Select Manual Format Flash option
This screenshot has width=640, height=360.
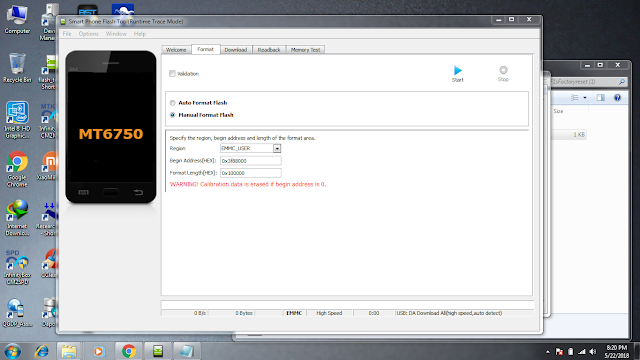pyautogui.click(x=173, y=115)
